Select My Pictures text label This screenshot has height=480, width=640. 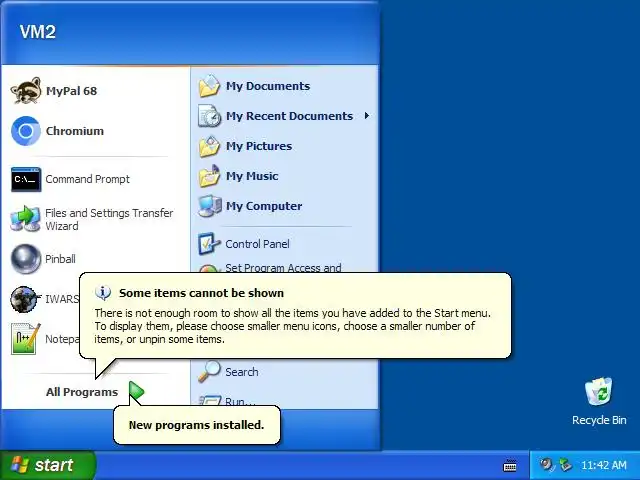coord(259,146)
